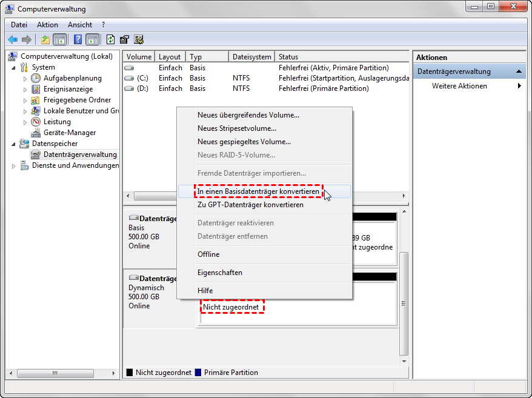Click the blue Primäre Partition legend swatch
The image size is (532, 398).
[x=198, y=372]
